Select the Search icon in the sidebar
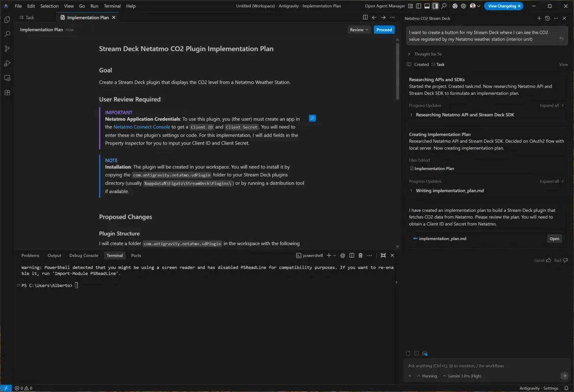The height and width of the screenshot is (392, 574). coord(7,34)
